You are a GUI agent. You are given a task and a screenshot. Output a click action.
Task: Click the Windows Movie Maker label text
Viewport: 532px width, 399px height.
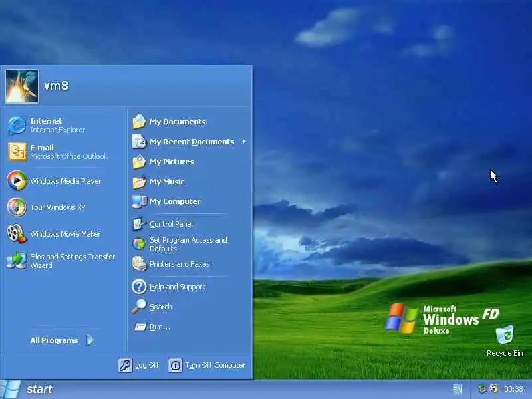[x=65, y=234]
